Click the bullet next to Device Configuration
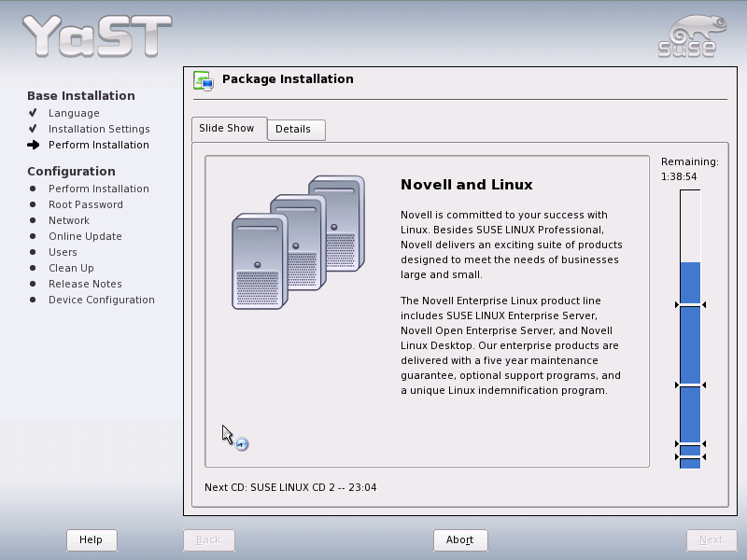 point(33,300)
